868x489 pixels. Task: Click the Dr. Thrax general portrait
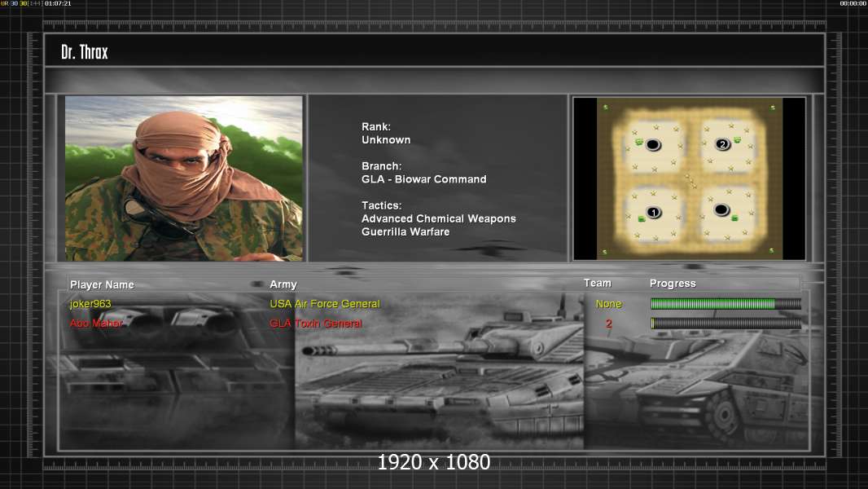(184, 178)
